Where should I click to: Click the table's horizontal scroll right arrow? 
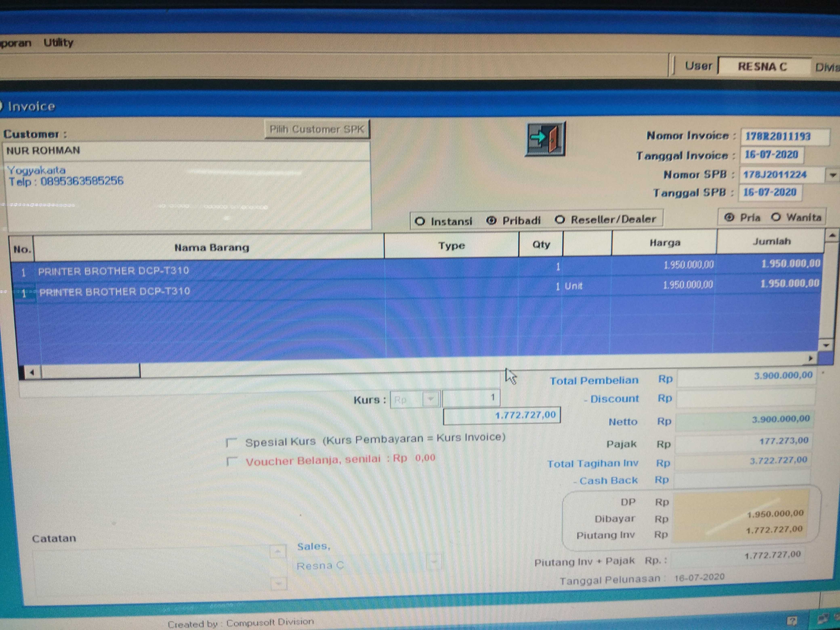point(810,358)
